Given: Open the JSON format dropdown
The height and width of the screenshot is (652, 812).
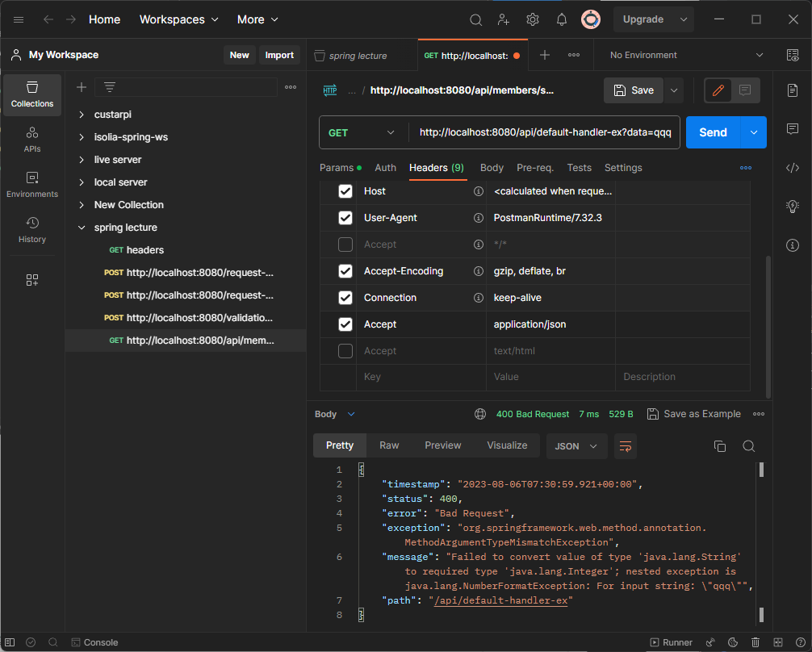Looking at the screenshot, I should pos(576,446).
